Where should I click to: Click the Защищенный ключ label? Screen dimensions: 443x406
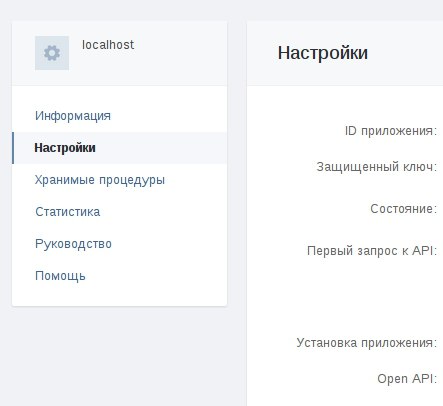(377, 167)
